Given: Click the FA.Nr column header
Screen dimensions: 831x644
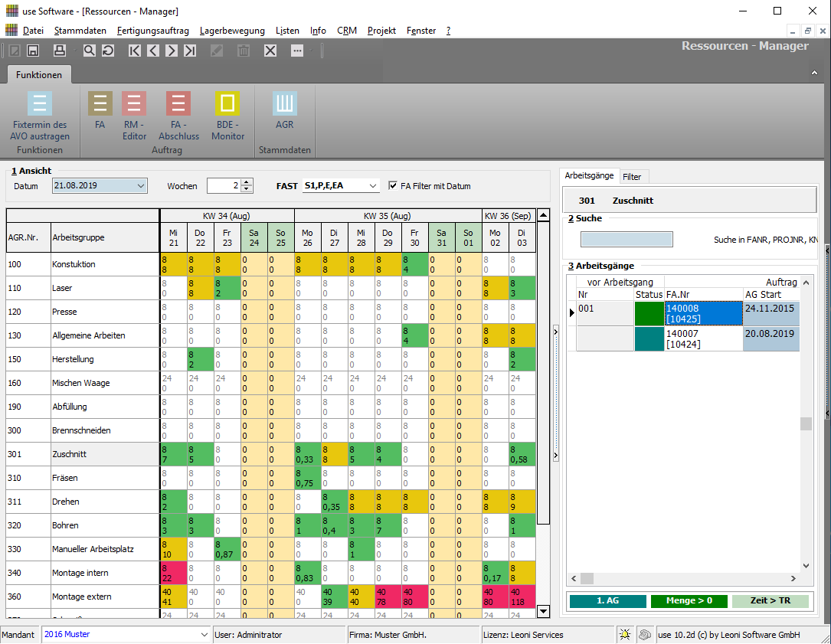Looking at the screenshot, I should tap(704, 294).
